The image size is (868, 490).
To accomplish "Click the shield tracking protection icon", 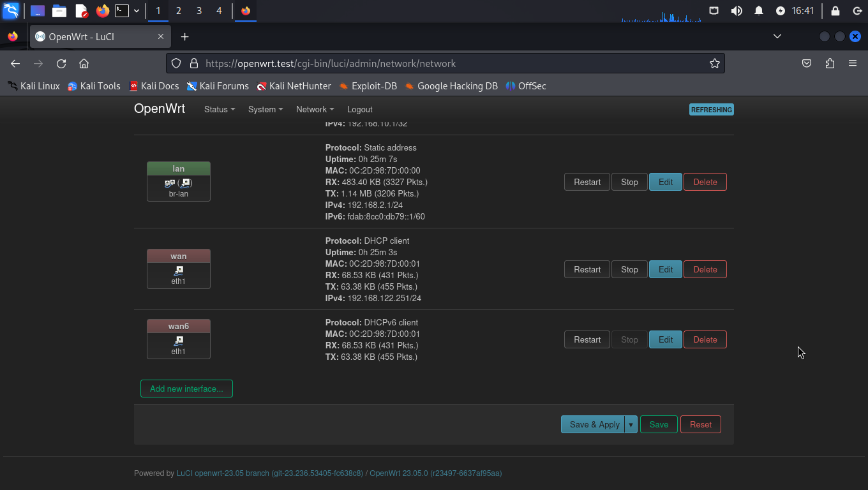I will click(x=177, y=63).
